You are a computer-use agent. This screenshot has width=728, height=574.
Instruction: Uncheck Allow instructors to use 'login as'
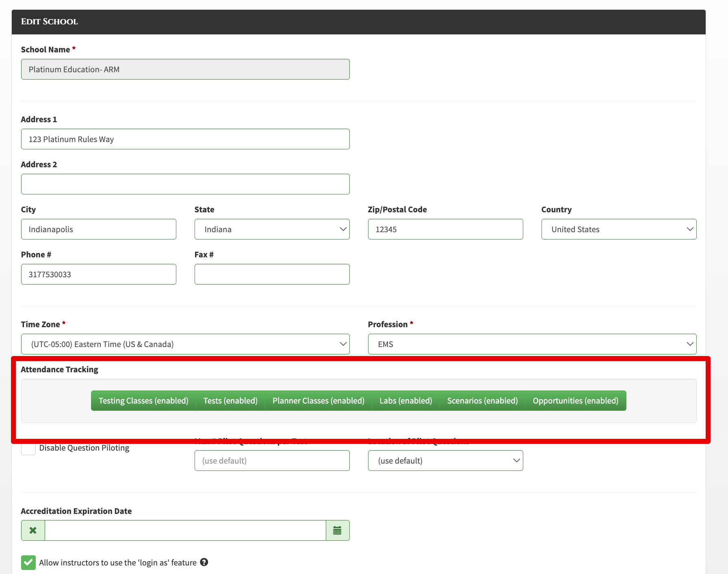(28, 563)
